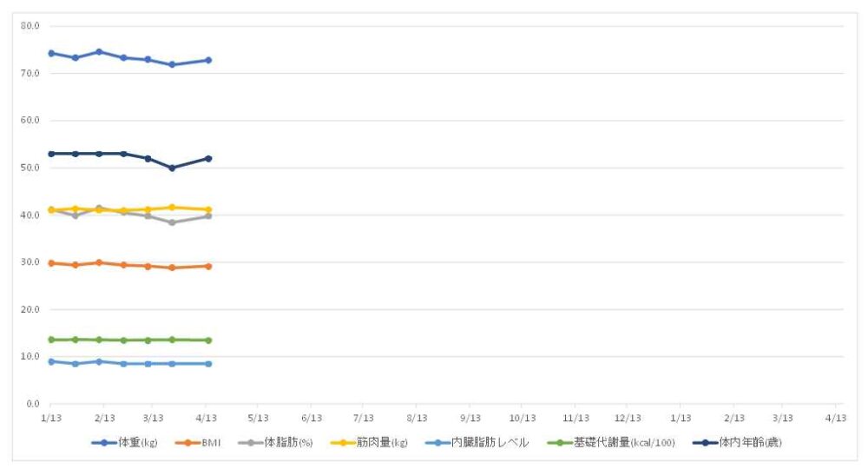Click the 50.0 vertical axis label

(x=30, y=168)
